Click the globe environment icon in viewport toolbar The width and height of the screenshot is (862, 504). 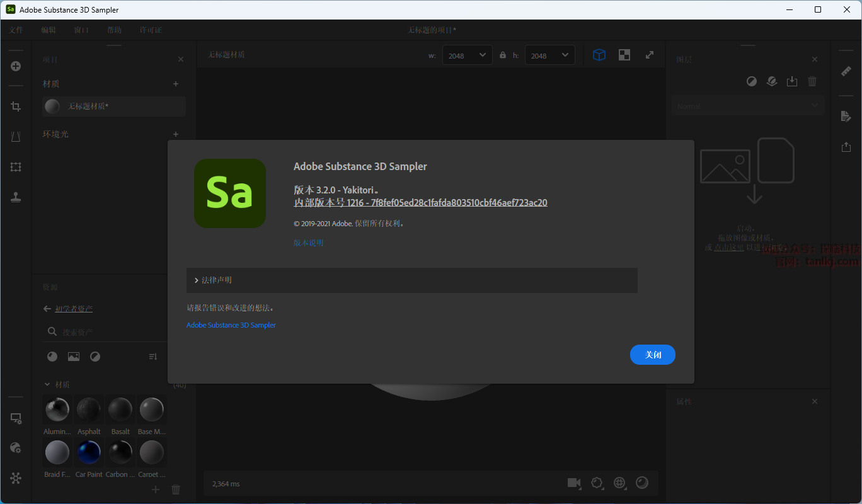point(619,483)
